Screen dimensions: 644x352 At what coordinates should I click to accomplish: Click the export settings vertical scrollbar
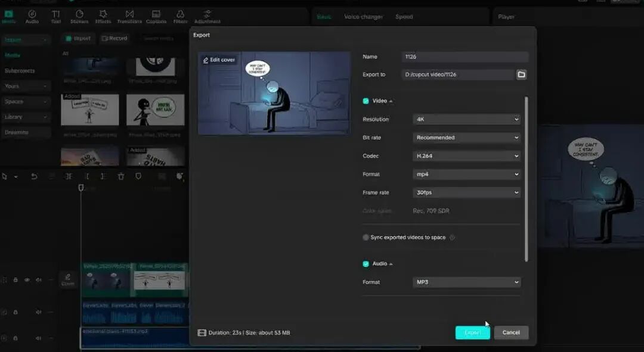(x=526, y=179)
